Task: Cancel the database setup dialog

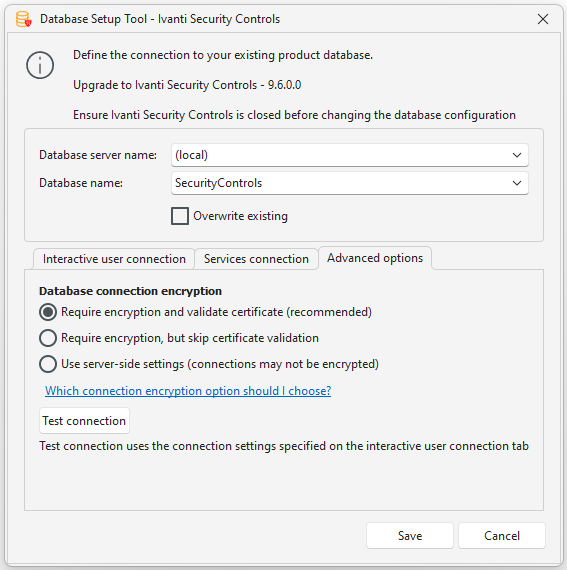Action: point(502,535)
